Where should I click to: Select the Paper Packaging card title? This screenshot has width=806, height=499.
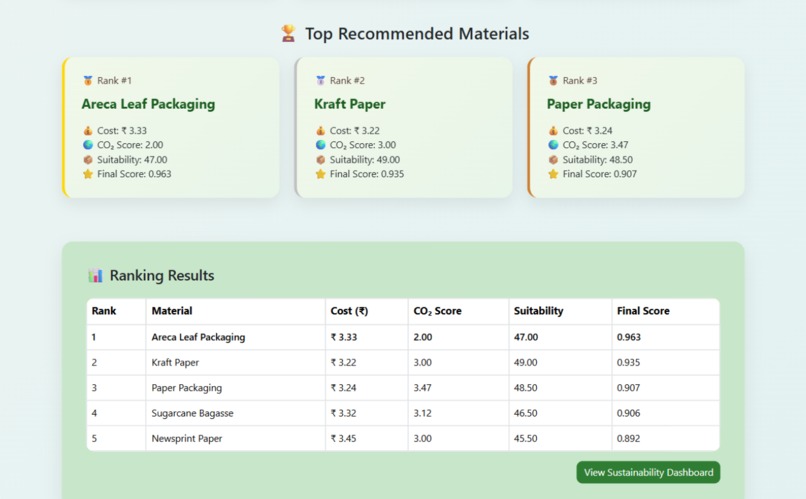598,104
